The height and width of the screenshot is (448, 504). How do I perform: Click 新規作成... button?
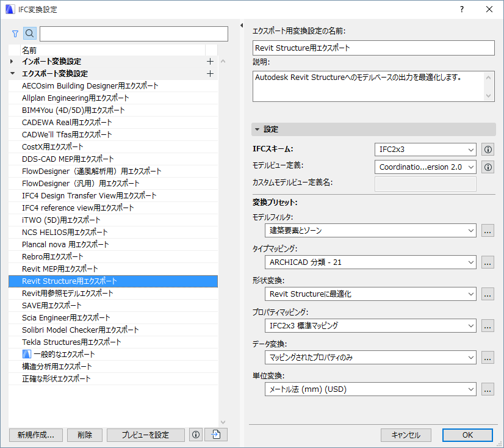pos(35,435)
